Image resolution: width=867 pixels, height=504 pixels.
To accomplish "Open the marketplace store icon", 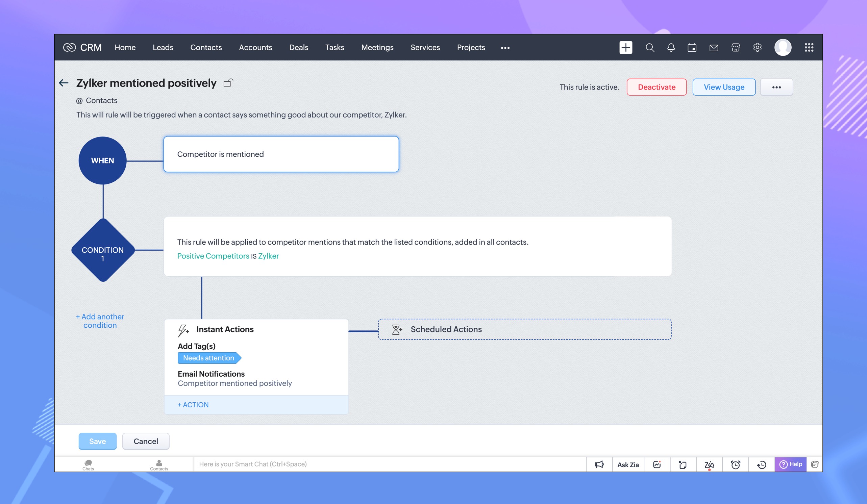I will click(735, 48).
